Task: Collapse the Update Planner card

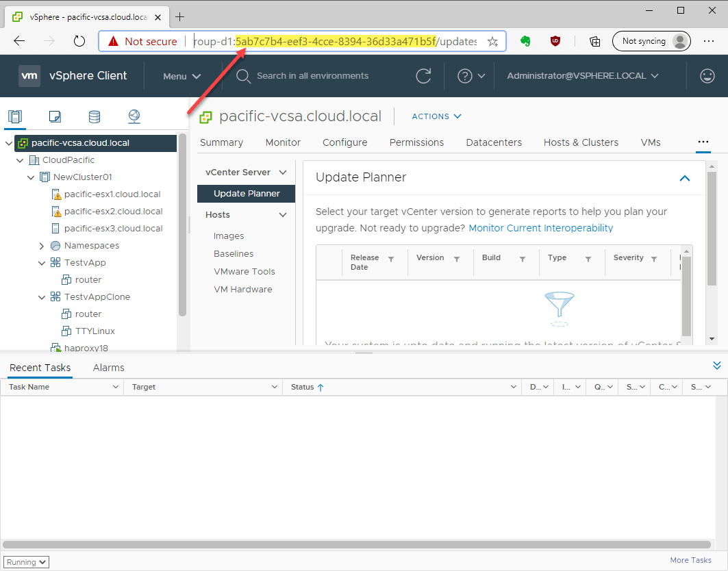Action: click(x=684, y=178)
